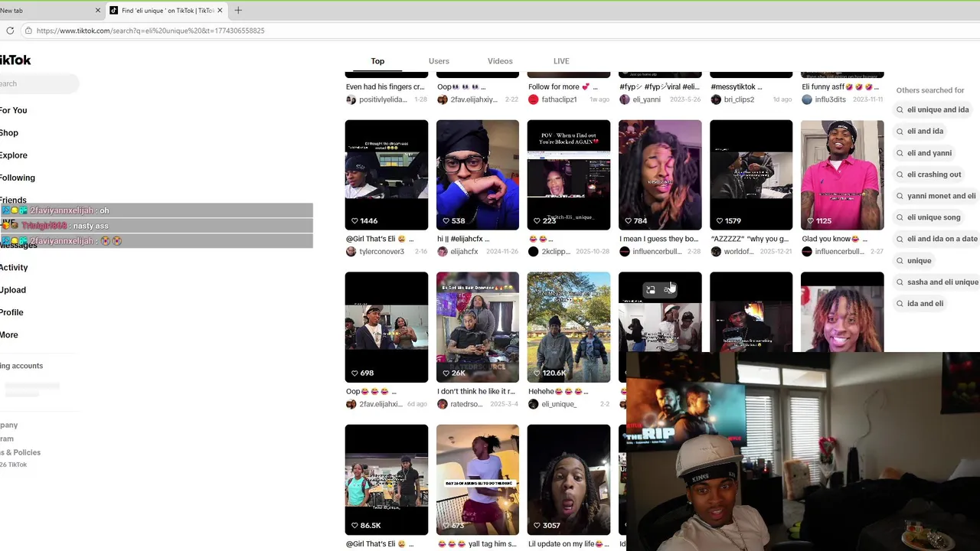Open video thumbnail with 673 likes

point(478,480)
